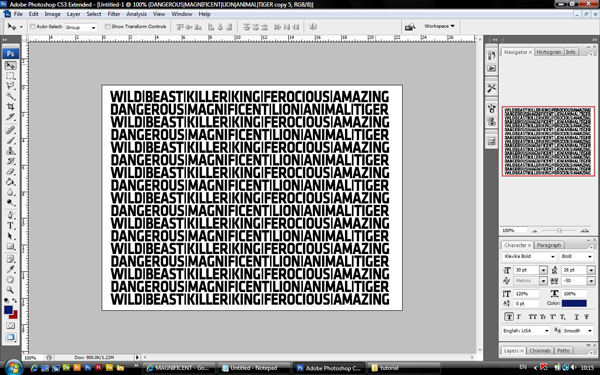Open Untitled - Notepad taskbar button

pos(253,368)
